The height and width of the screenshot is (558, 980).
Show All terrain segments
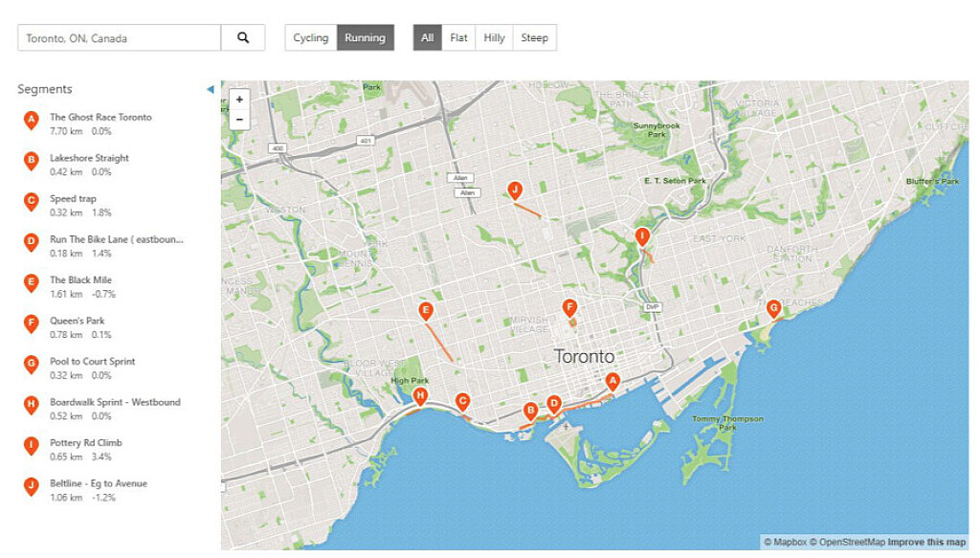(x=427, y=38)
